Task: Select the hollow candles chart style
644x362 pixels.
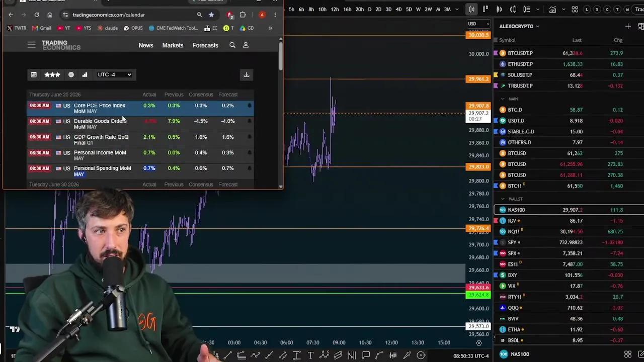Action: pos(471,9)
